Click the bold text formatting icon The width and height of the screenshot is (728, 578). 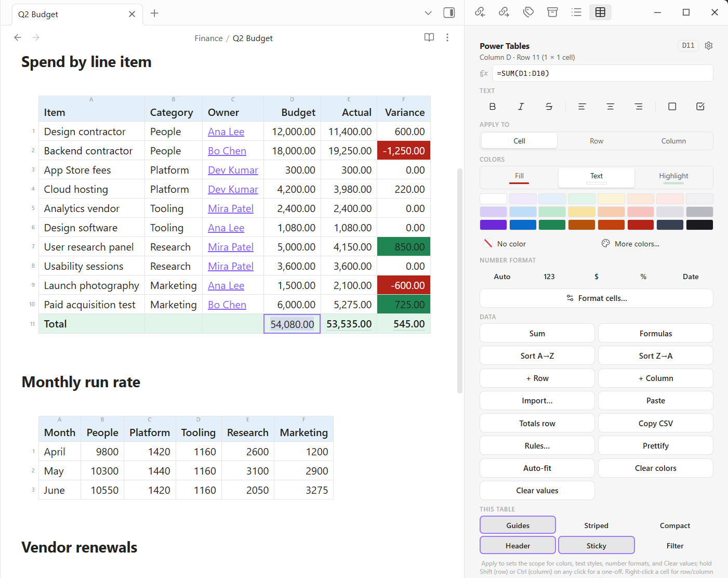(x=493, y=107)
